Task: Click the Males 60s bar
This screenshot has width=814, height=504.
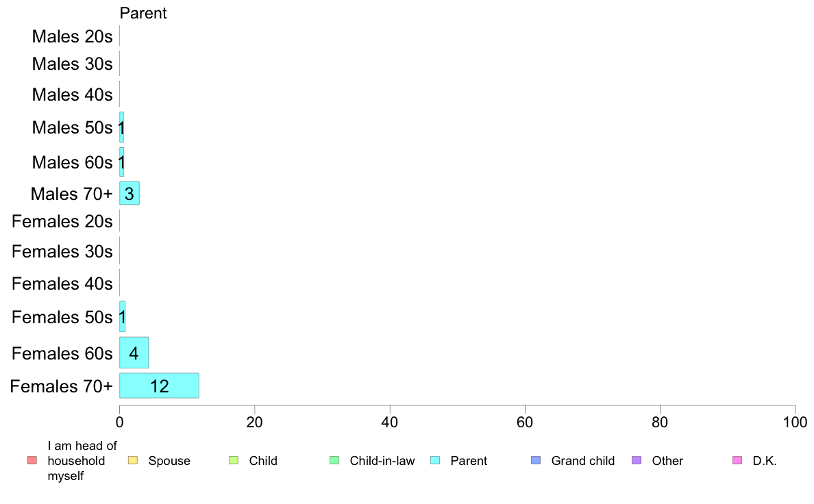Action: [121, 162]
